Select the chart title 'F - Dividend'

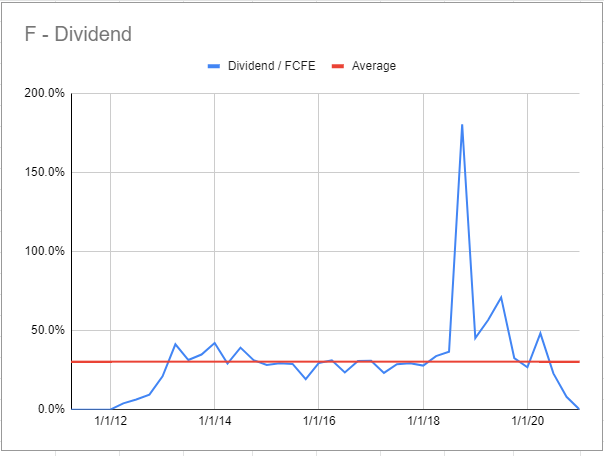[x=78, y=34]
